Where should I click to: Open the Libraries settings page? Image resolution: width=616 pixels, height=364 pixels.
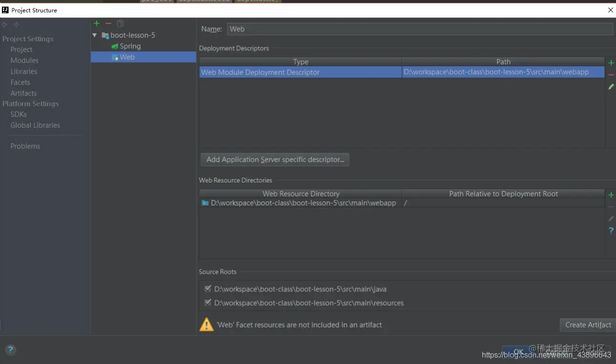(x=24, y=71)
